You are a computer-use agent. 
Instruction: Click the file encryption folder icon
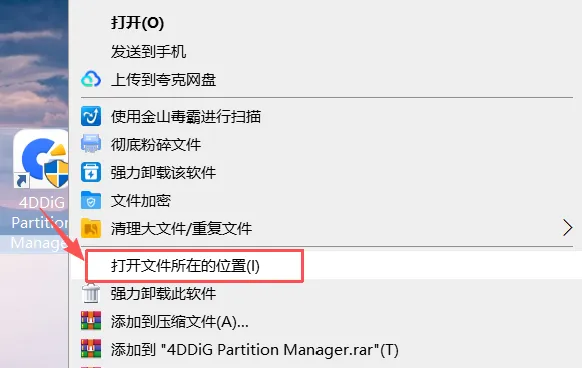91,201
